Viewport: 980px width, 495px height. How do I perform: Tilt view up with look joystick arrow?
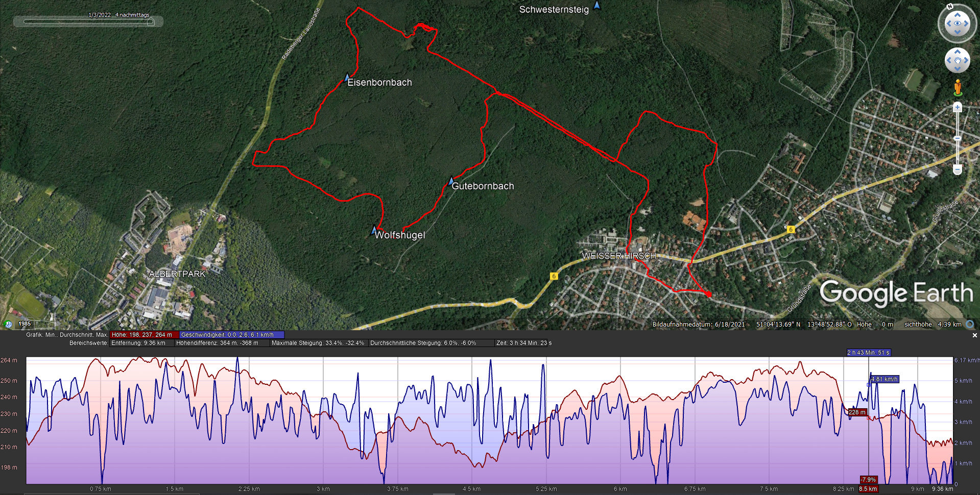pos(958,14)
